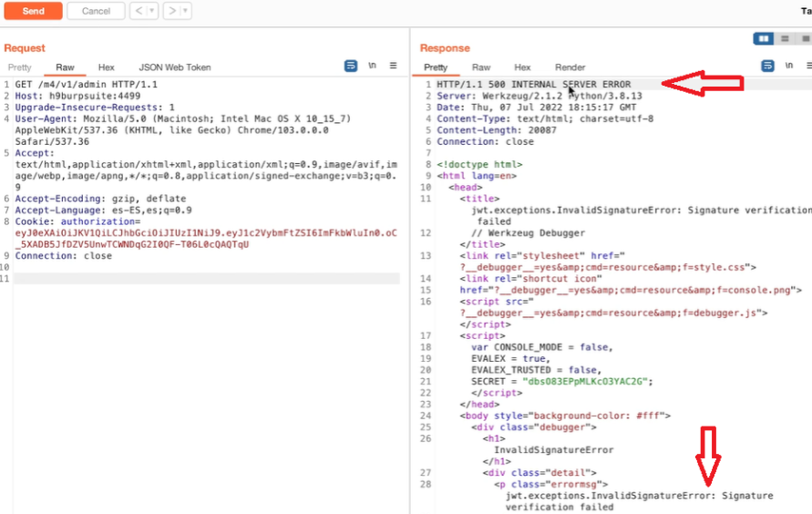
Task: Toggle word wrap icon in Request panel
Action: click(351, 66)
